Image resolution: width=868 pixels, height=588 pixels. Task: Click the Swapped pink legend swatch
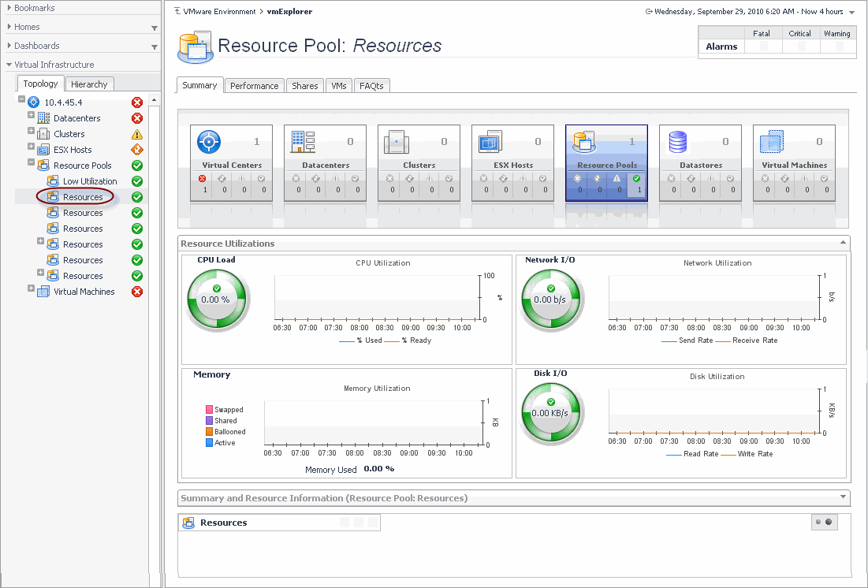(210, 410)
